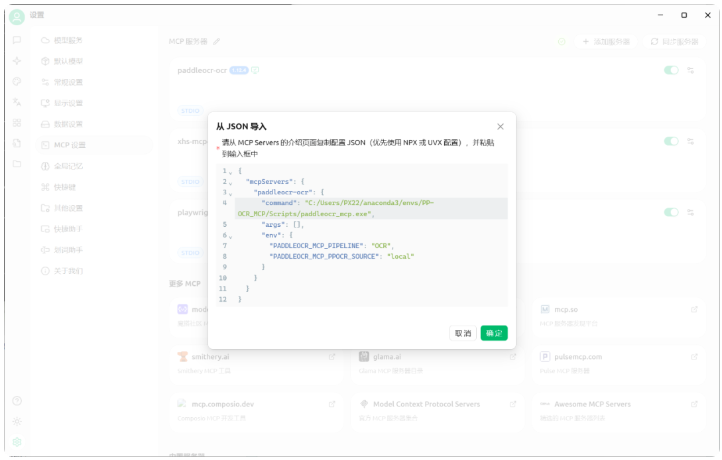Select MCP 设置 in the settings menu

(94, 145)
